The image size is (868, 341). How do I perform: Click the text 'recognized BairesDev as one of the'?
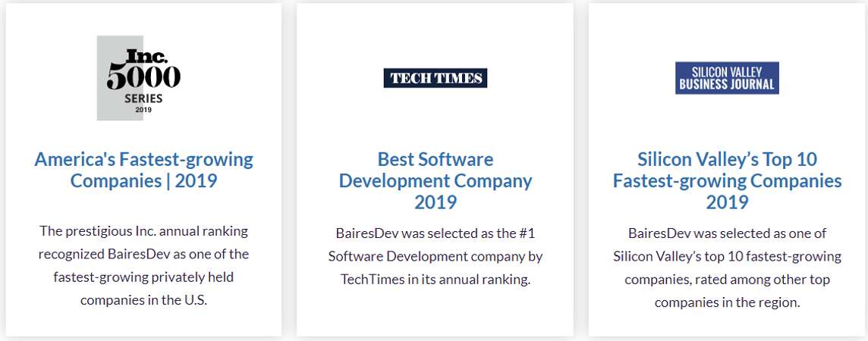[144, 254]
